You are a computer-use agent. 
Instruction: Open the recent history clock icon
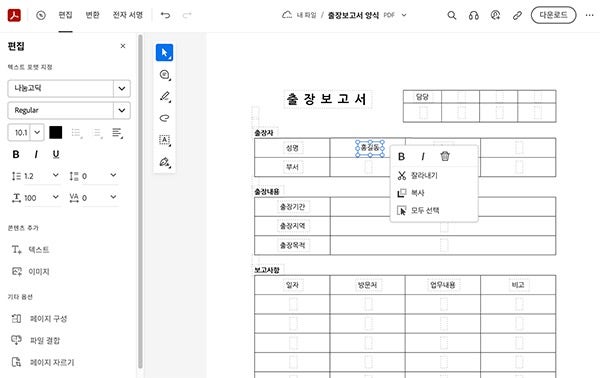41,15
